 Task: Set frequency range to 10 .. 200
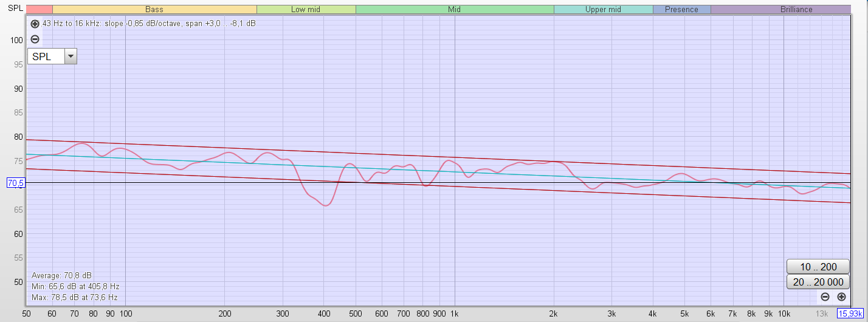coord(818,267)
